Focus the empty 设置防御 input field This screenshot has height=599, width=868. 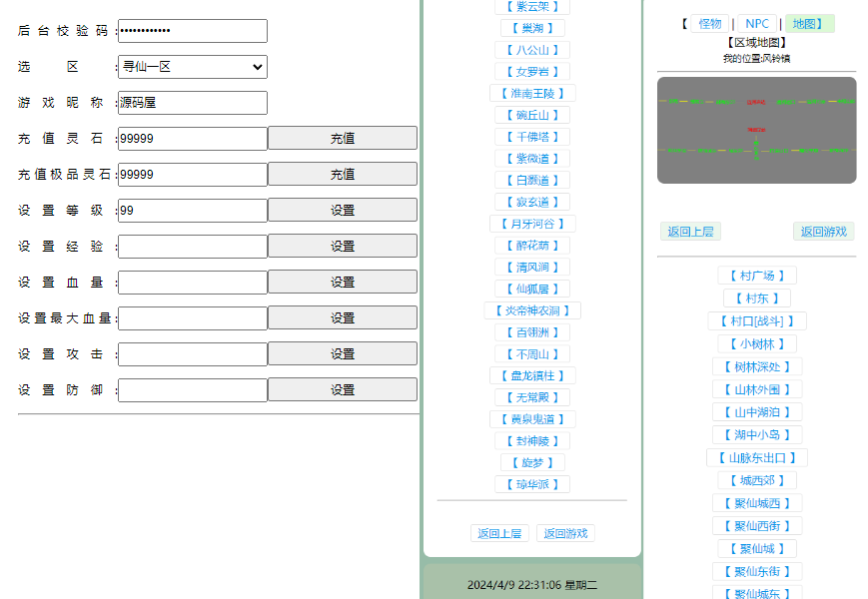tap(193, 390)
